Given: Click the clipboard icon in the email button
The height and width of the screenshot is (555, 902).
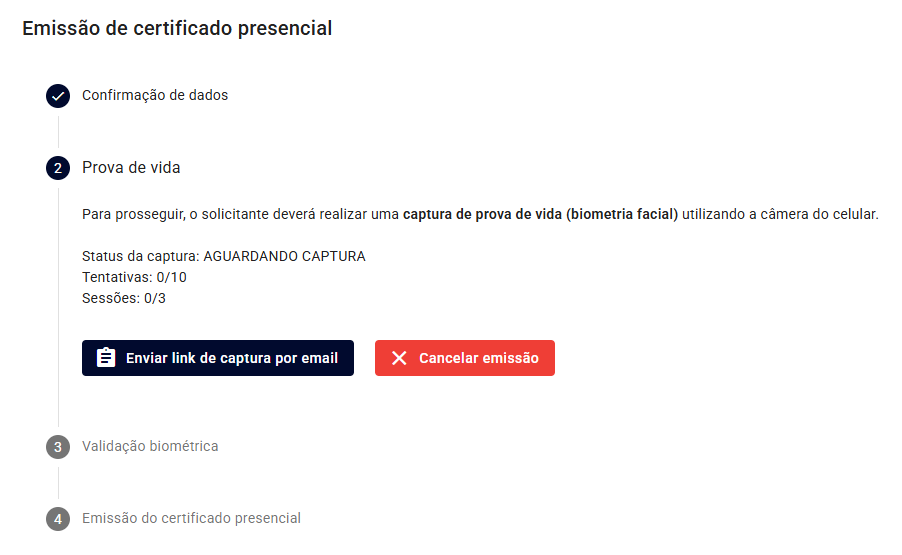Looking at the screenshot, I should (106, 358).
